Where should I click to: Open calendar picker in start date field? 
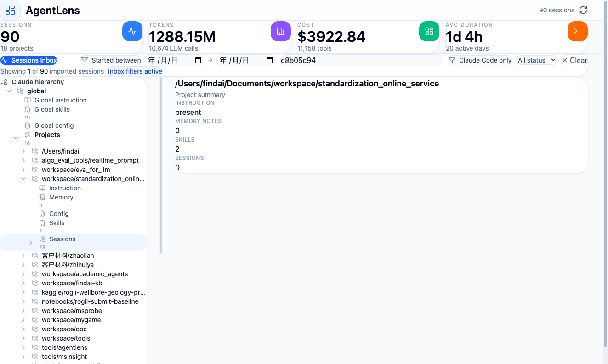tap(198, 60)
